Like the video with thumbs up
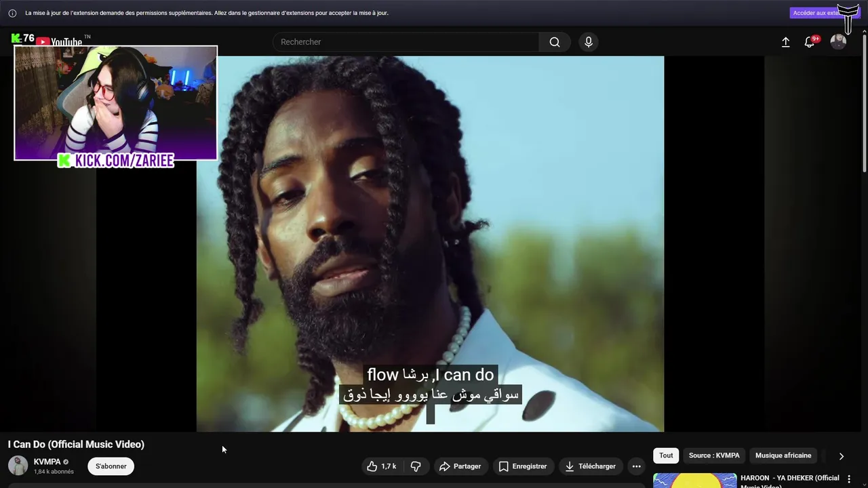 381,466
